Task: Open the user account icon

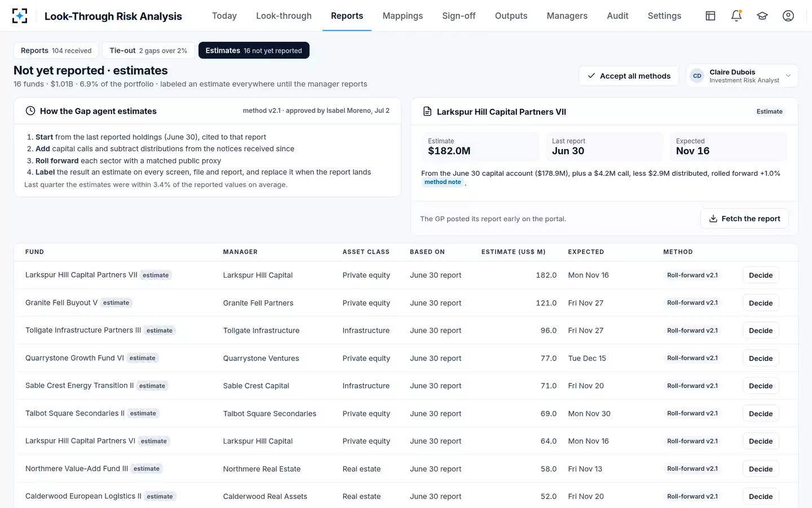Action: 788,16
